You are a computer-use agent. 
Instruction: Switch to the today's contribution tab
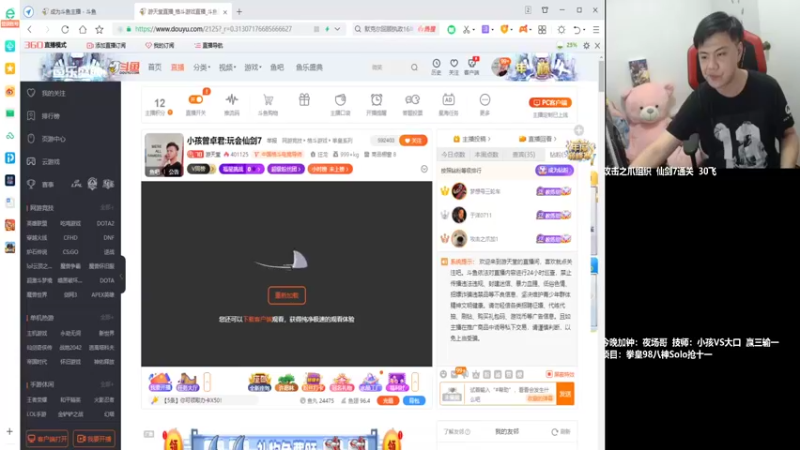[x=453, y=154]
